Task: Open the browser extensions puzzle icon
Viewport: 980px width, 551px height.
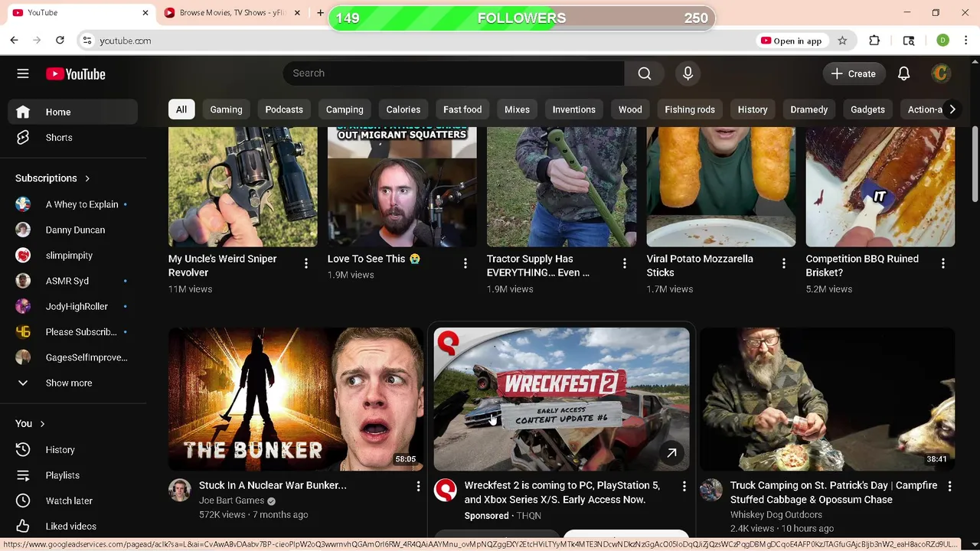Action: pyautogui.click(x=874, y=41)
